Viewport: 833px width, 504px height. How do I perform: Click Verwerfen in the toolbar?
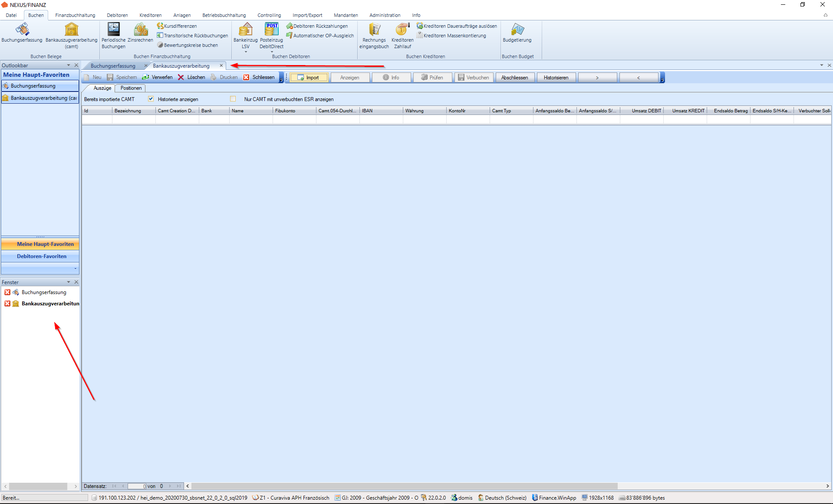157,77
